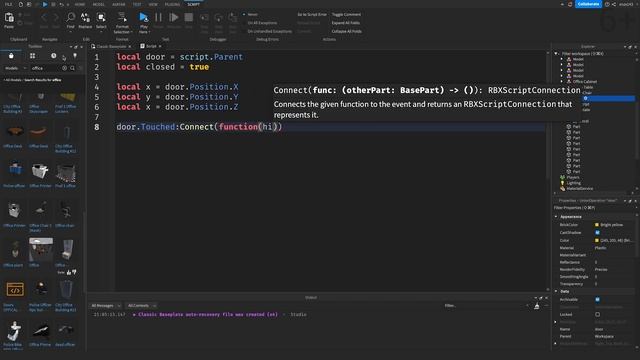Image resolution: width=640 pixels, height=360 pixels.
Task: Open the Toolbox Recent clock icon
Action: (x=53, y=56)
